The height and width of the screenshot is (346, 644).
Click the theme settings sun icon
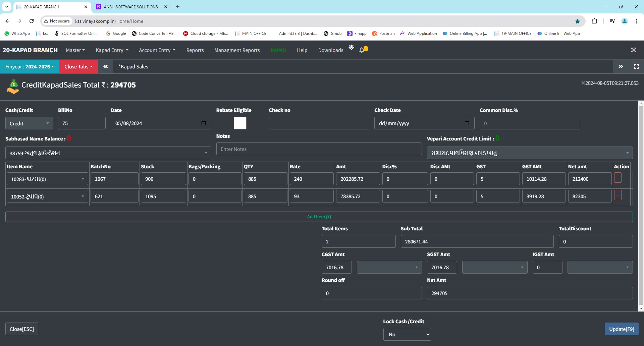coord(351,48)
